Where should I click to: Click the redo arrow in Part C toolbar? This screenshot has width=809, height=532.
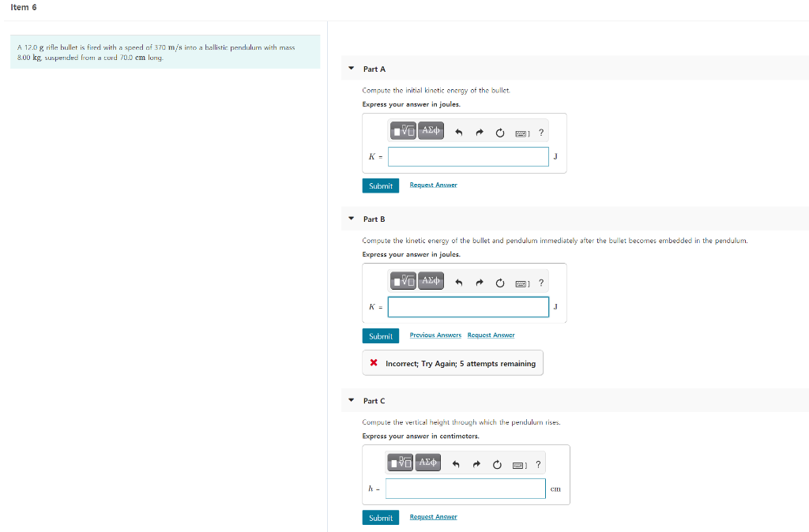coord(476,464)
